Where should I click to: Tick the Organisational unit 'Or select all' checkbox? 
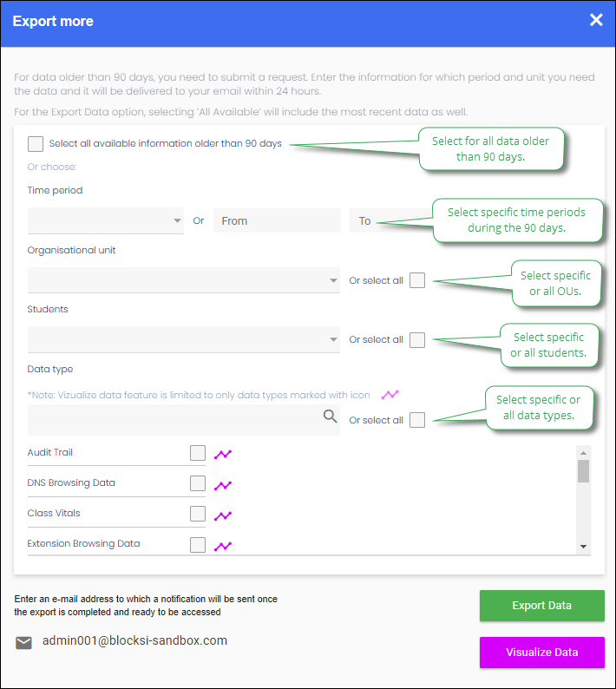[417, 280]
